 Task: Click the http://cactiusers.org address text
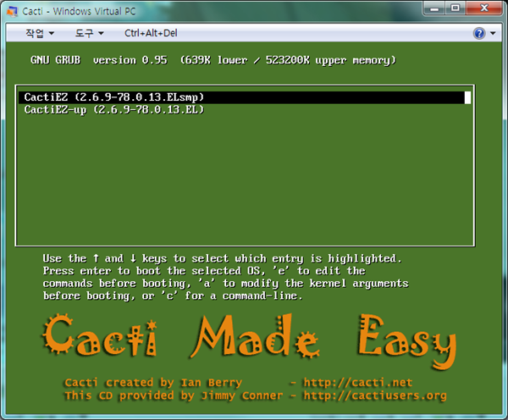click(375, 395)
